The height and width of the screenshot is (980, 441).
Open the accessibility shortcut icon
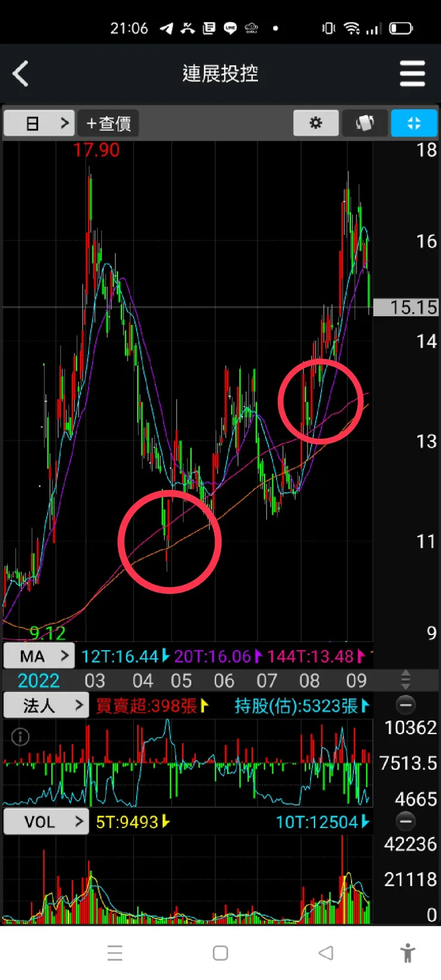click(408, 953)
